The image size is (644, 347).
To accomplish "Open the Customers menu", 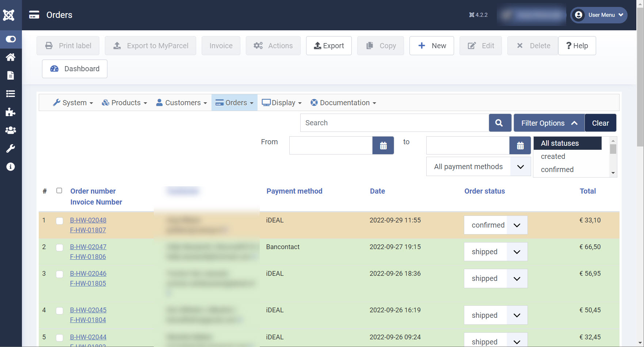I will (x=182, y=103).
